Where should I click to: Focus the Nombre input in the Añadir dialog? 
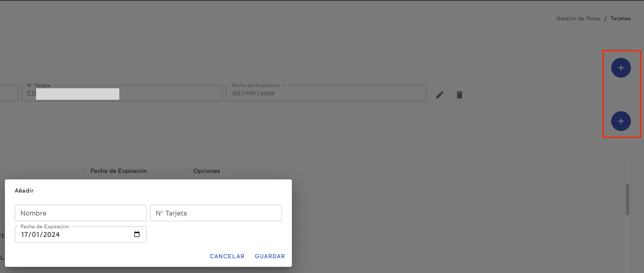pos(80,213)
